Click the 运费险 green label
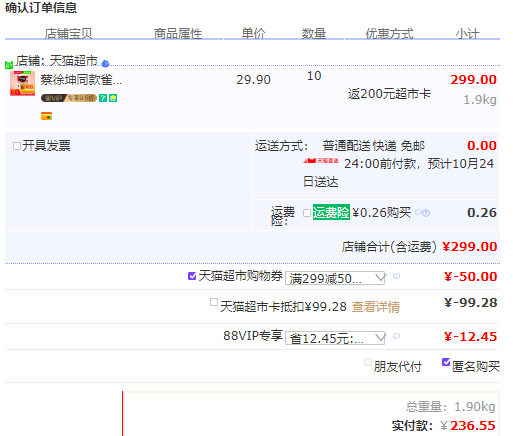The height and width of the screenshot is (436, 513). (331, 212)
